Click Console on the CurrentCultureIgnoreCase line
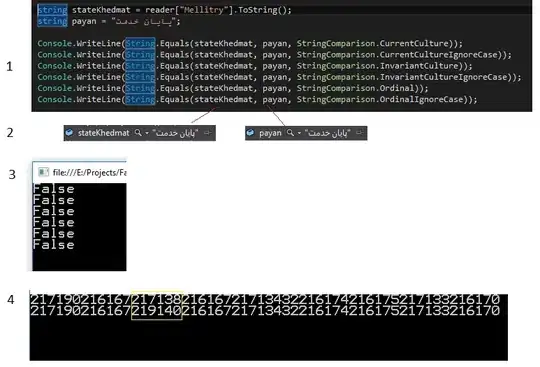The image size is (540, 367). [x=54, y=55]
